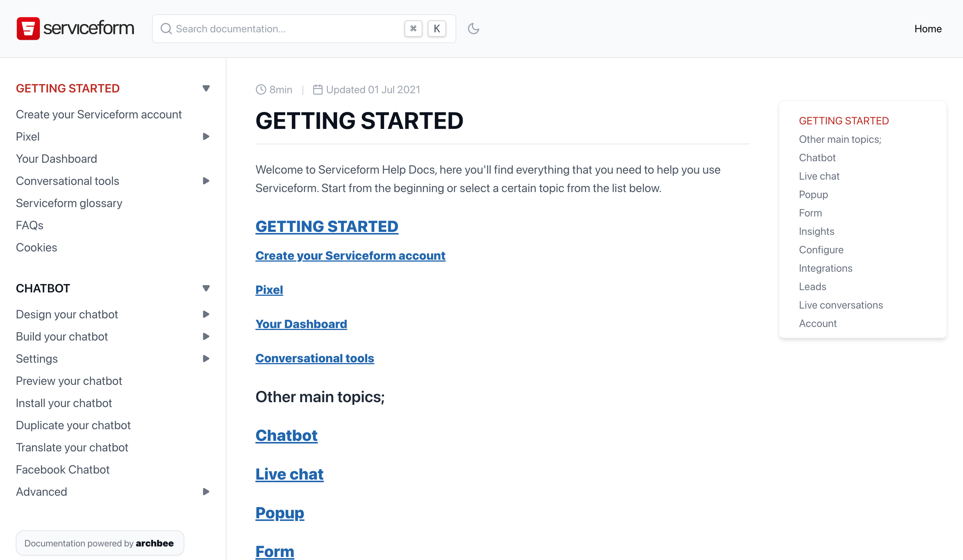Select Translate your chatbot

[72, 447]
